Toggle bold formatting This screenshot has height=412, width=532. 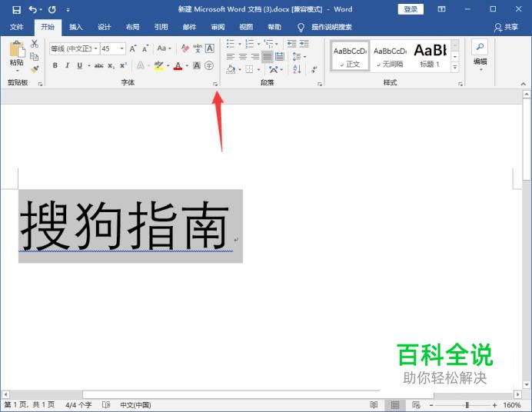(x=55, y=65)
